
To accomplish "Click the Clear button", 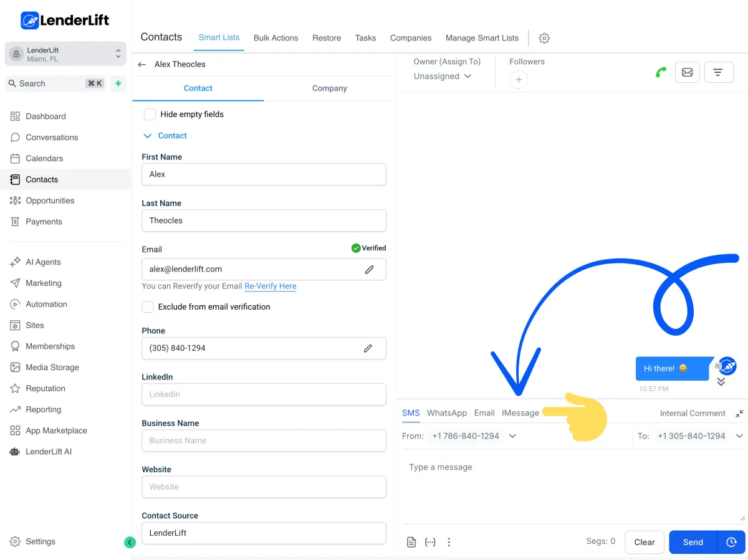I will [645, 542].
